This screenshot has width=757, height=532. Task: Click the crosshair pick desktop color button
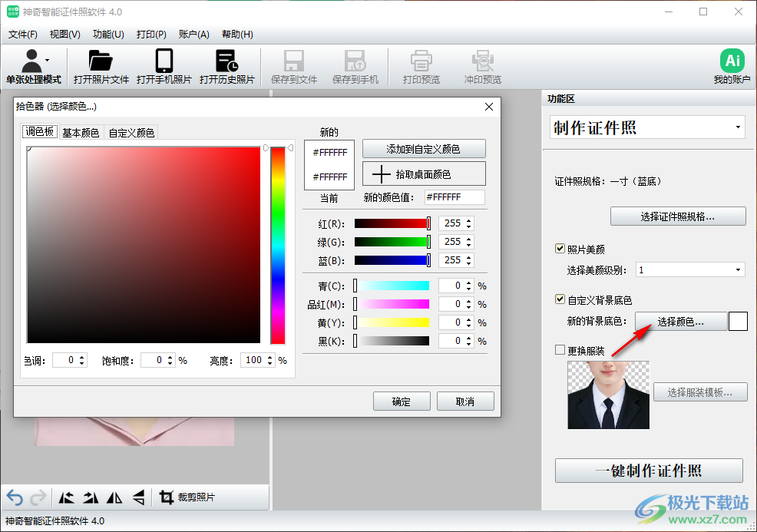click(424, 173)
